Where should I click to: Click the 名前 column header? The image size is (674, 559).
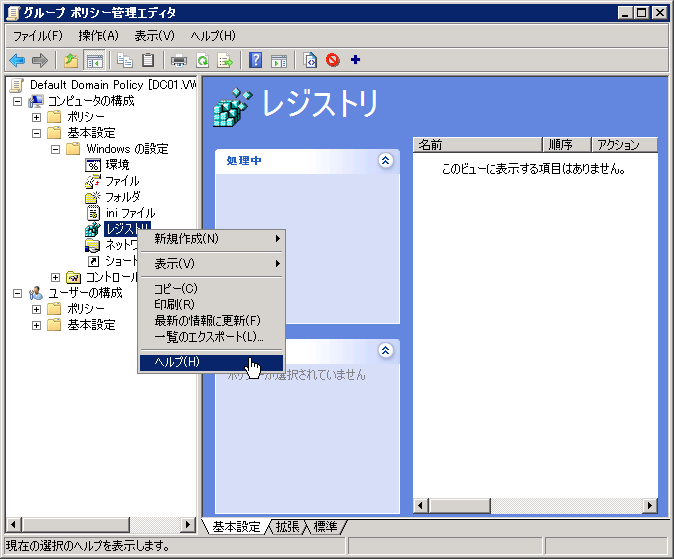pos(476,144)
